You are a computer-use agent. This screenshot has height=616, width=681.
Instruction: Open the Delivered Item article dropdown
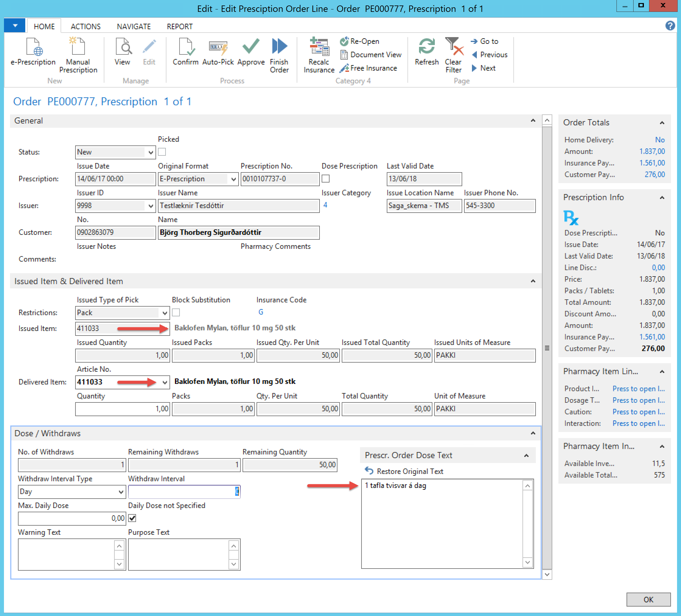pyautogui.click(x=165, y=382)
